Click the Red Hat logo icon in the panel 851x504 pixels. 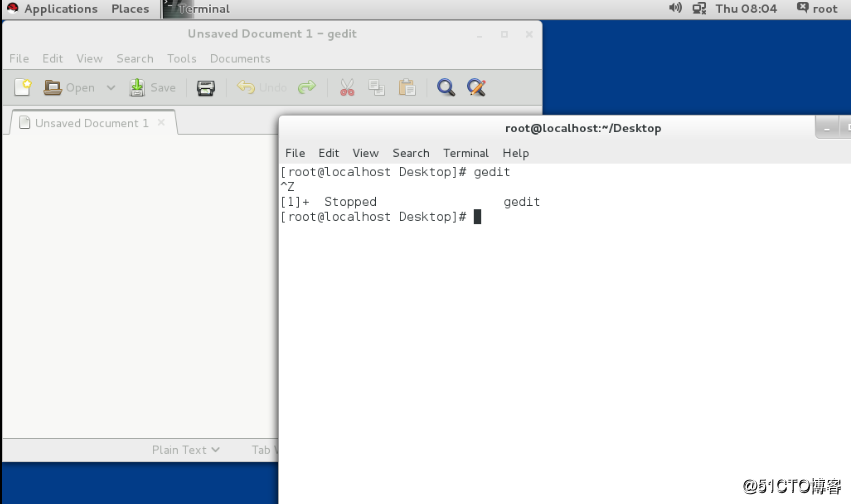[x=12, y=8]
